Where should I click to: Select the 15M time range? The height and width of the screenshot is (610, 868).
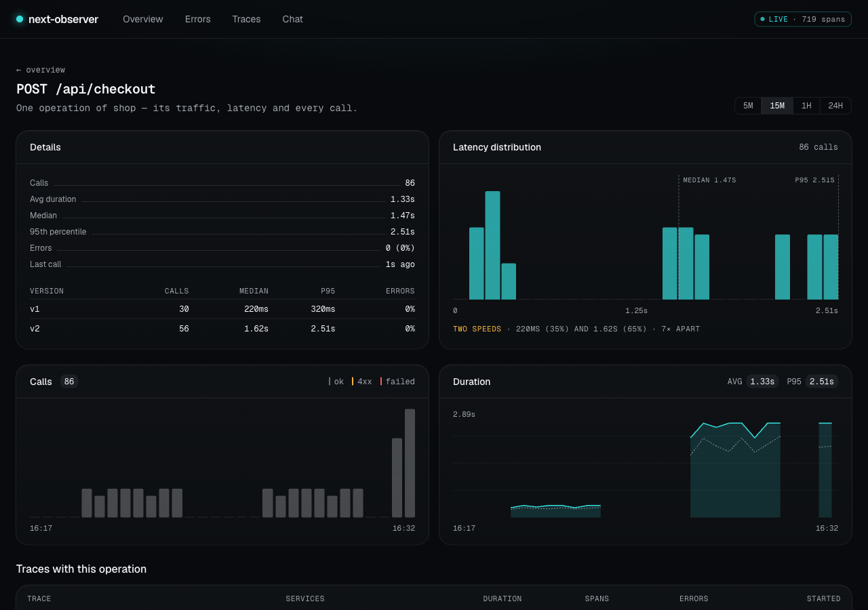pos(777,106)
